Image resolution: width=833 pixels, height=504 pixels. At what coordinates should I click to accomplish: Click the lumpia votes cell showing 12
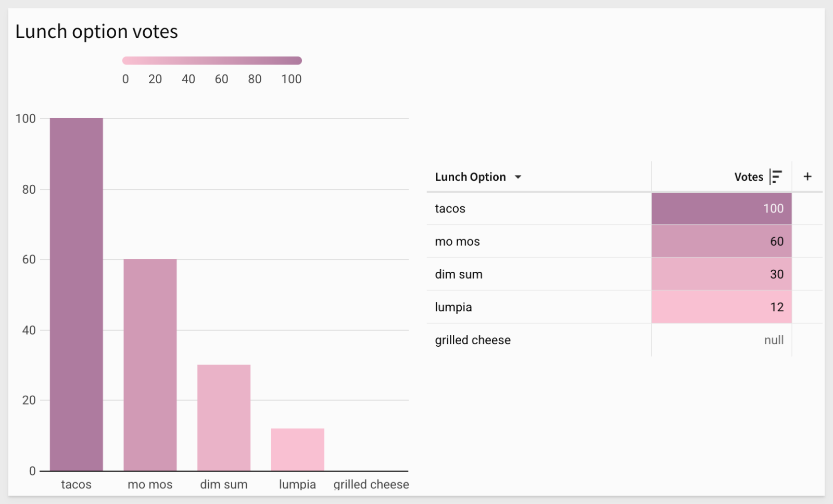point(721,307)
